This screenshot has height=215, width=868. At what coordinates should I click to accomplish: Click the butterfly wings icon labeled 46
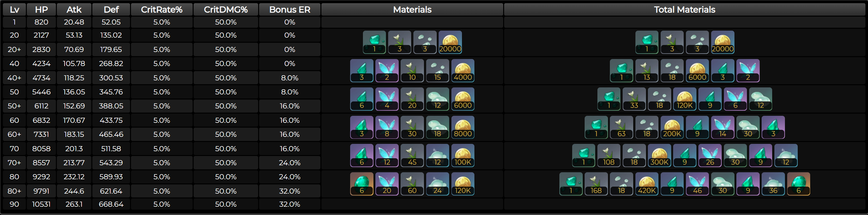(x=697, y=184)
